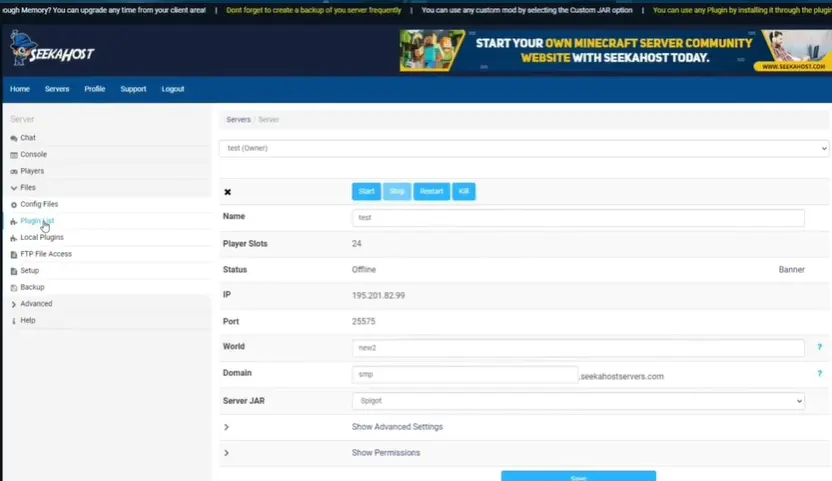The image size is (832, 481).
Task: Open Local Plugins in the sidebar
Action: pyautogui.click(x=42, y=237)
